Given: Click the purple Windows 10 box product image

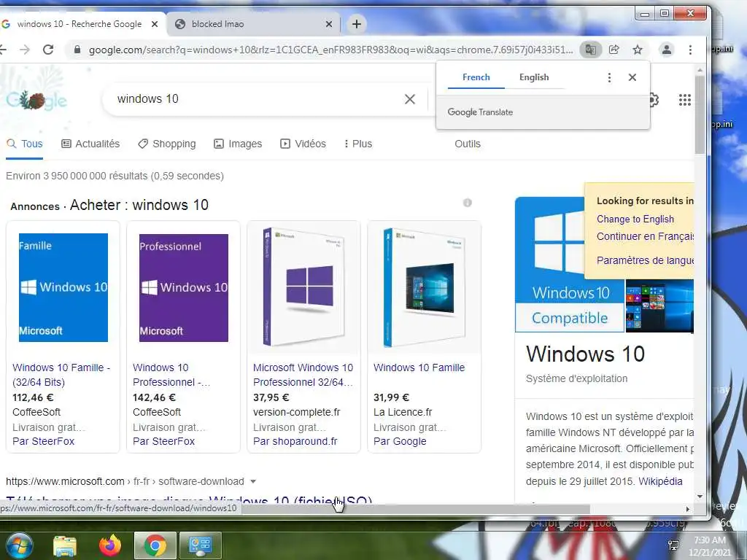Looking at the screenshot, I should click(x=304, y=287).
